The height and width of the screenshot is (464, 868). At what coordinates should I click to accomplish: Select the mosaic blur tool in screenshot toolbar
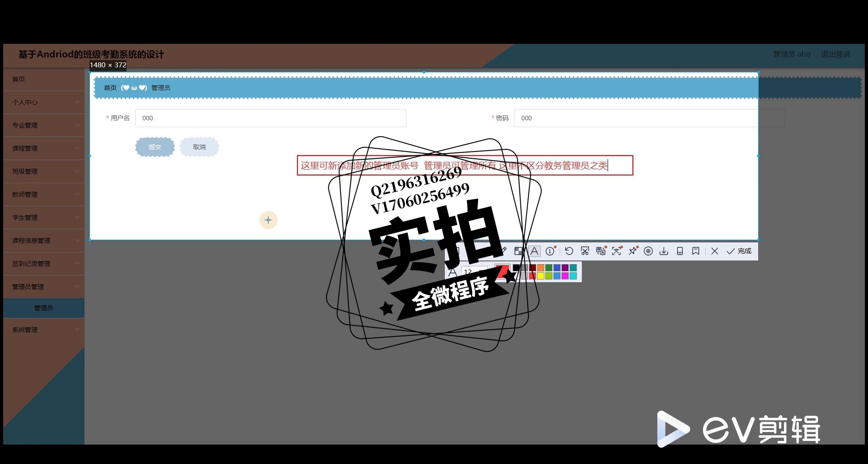pyautogui.click(x=519, y=251)
